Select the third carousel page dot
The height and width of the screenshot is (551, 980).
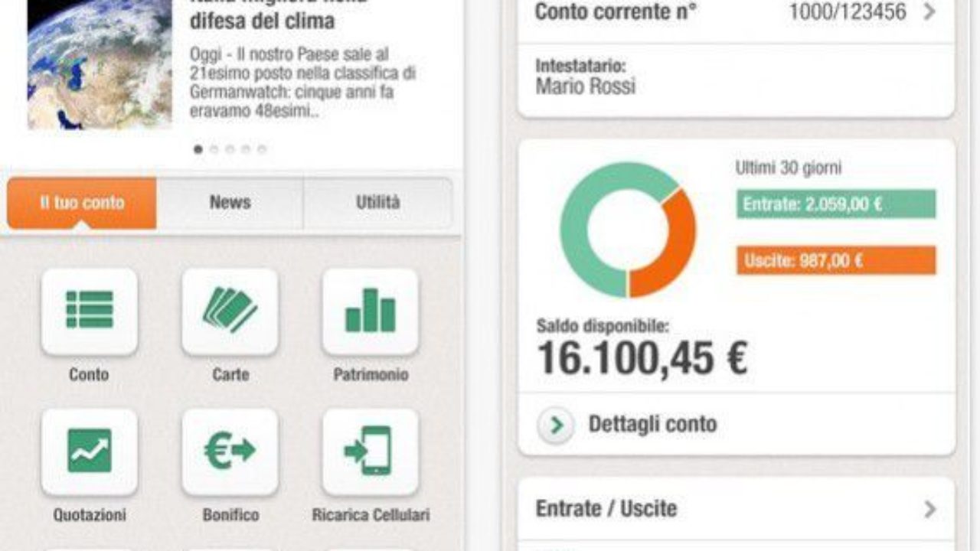[230, 149]
